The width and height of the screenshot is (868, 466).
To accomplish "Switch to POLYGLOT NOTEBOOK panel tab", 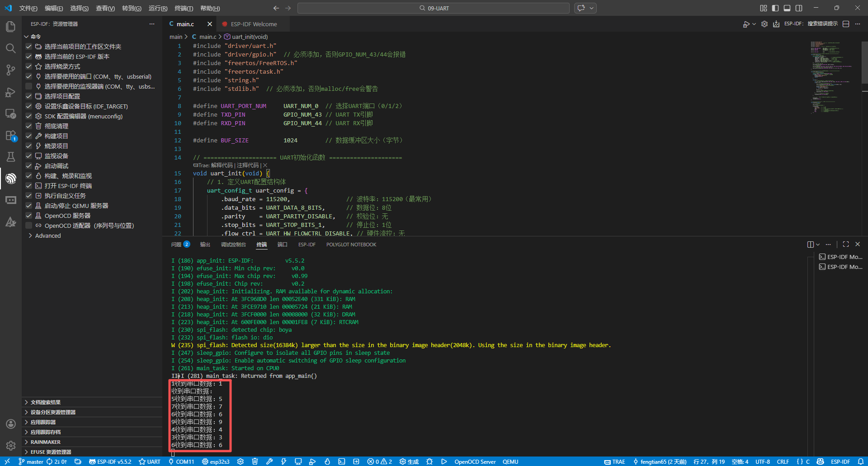I will tap(351, 245).
